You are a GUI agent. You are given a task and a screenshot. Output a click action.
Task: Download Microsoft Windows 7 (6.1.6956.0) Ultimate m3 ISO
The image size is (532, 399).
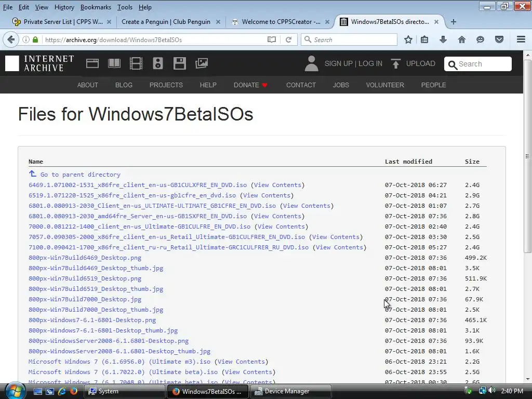pos(119,362)
